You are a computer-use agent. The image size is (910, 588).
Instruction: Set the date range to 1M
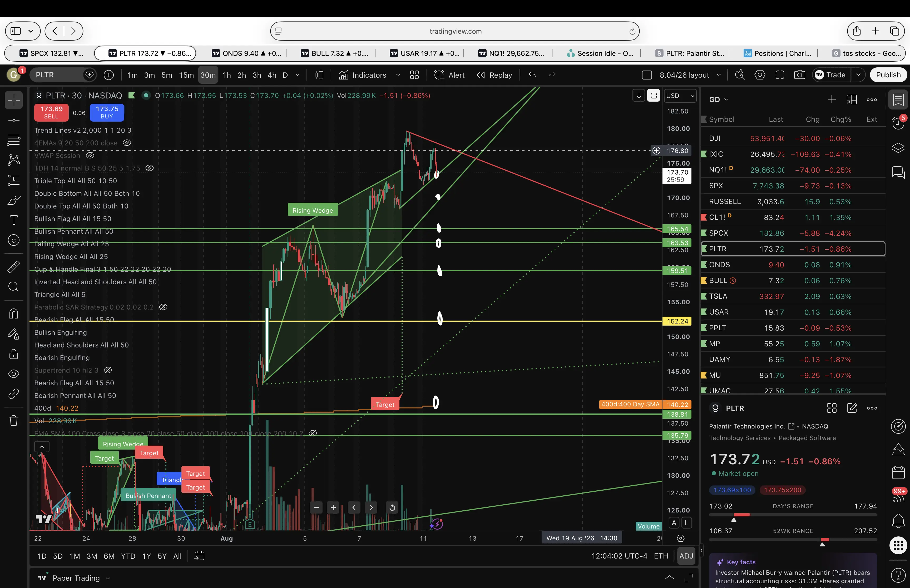pos(75,556)
